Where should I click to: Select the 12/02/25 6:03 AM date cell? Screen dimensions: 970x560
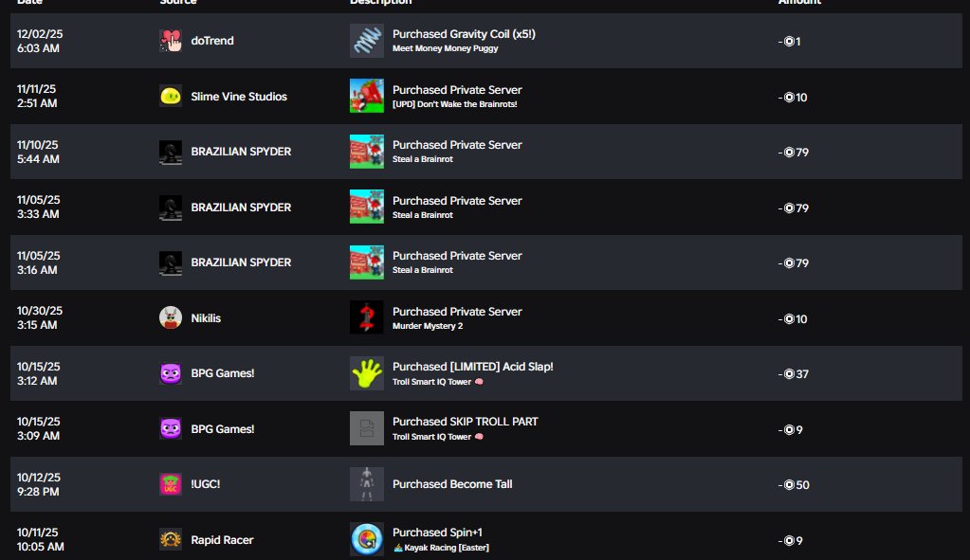click(x=40, y=41)
